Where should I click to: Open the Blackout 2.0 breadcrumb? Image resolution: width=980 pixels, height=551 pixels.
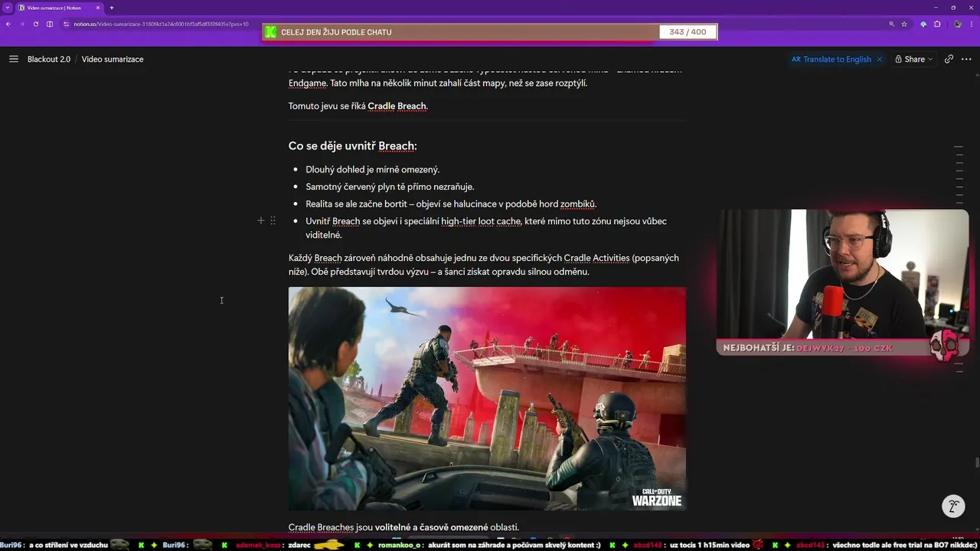[49, 59]
